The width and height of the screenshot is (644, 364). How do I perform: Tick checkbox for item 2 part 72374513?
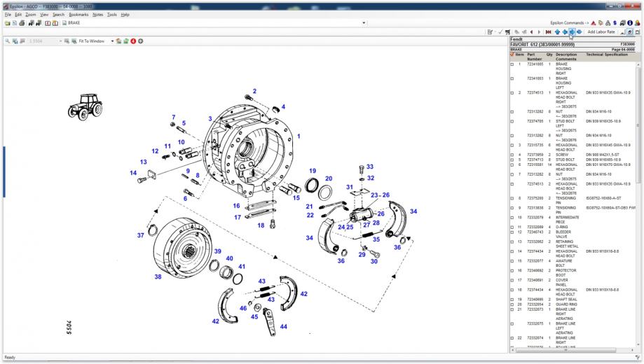coord(512,92)
